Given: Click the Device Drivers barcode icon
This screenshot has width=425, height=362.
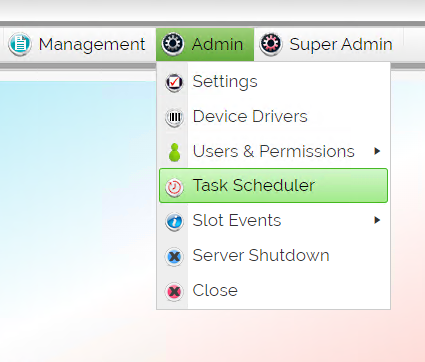Looking at the screenshot, I should (174, 117).
